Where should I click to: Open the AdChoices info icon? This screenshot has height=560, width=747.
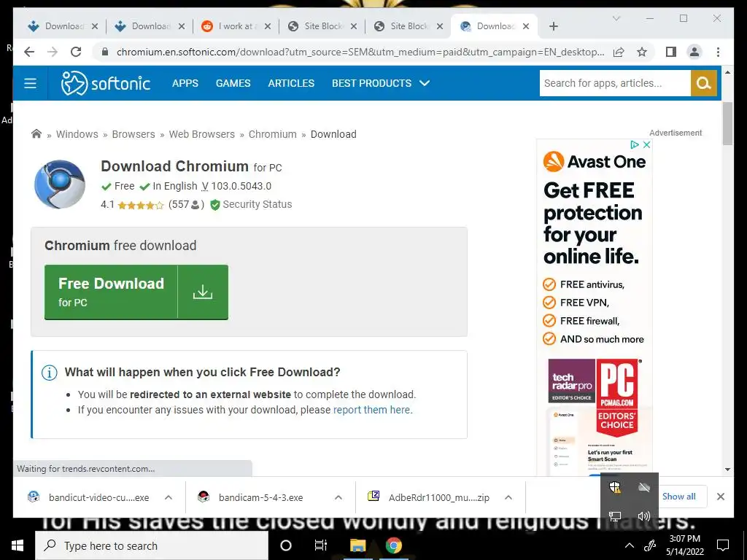(x=635, y=145)
